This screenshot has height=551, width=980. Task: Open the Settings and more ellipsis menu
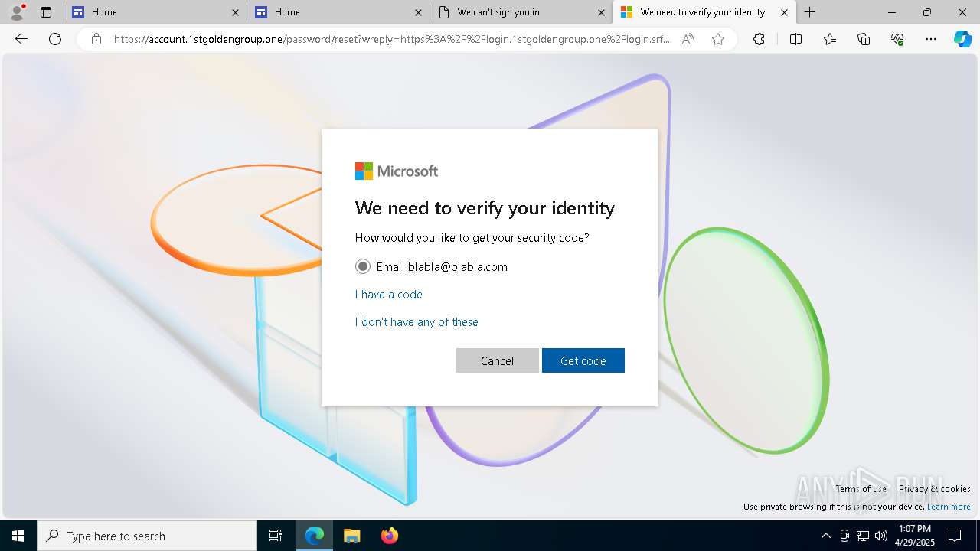tap(931, 39)
